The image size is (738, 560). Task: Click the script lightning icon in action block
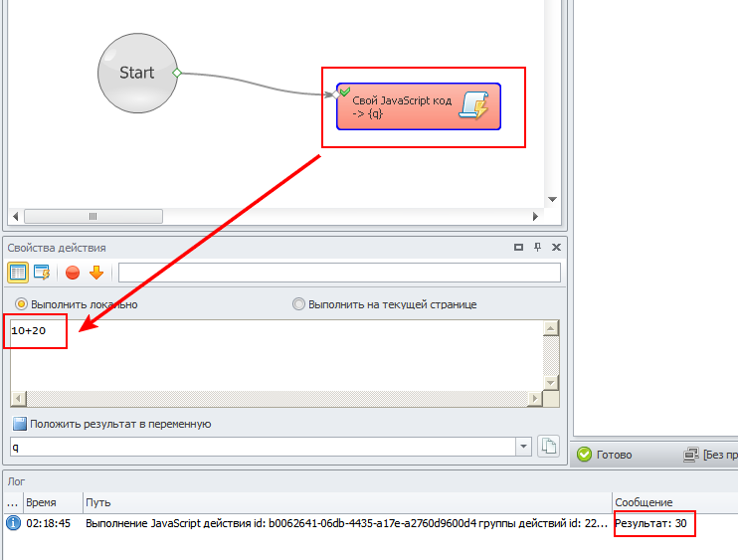point(474,105)
